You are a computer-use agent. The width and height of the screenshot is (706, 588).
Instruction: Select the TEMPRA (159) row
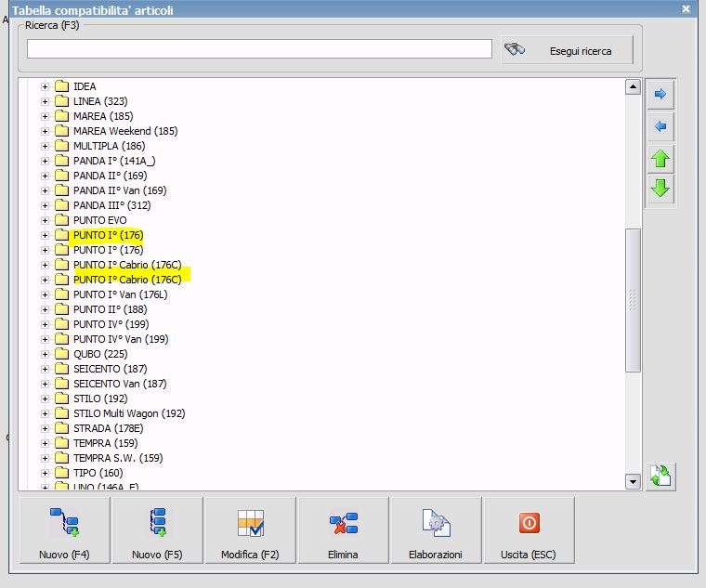(x=105, y=443)
